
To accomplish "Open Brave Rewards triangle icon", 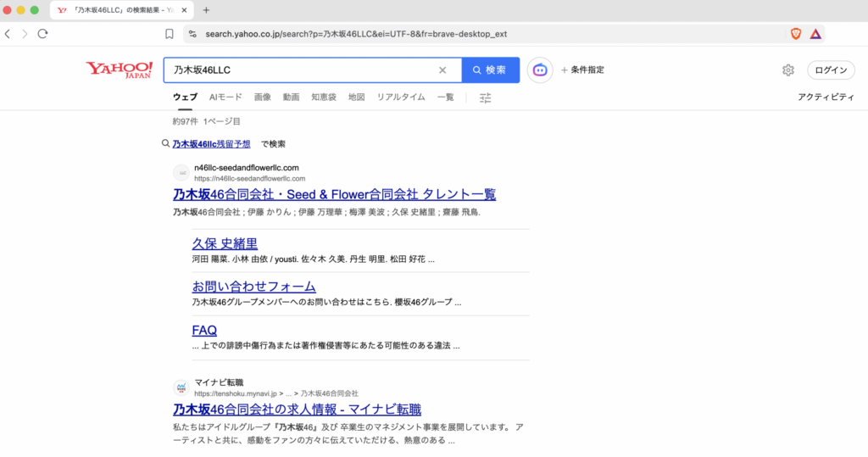I will click(815, 34).
